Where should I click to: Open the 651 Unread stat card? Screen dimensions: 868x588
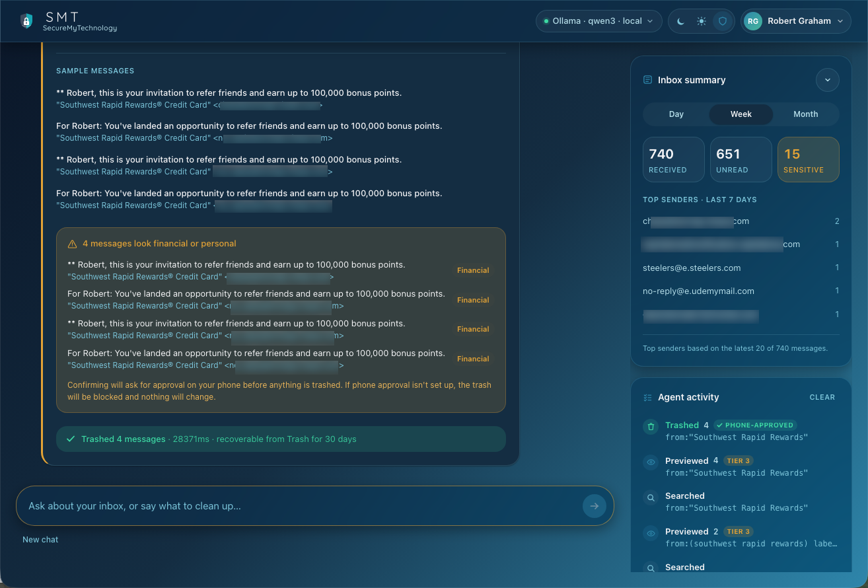(741, 159)
